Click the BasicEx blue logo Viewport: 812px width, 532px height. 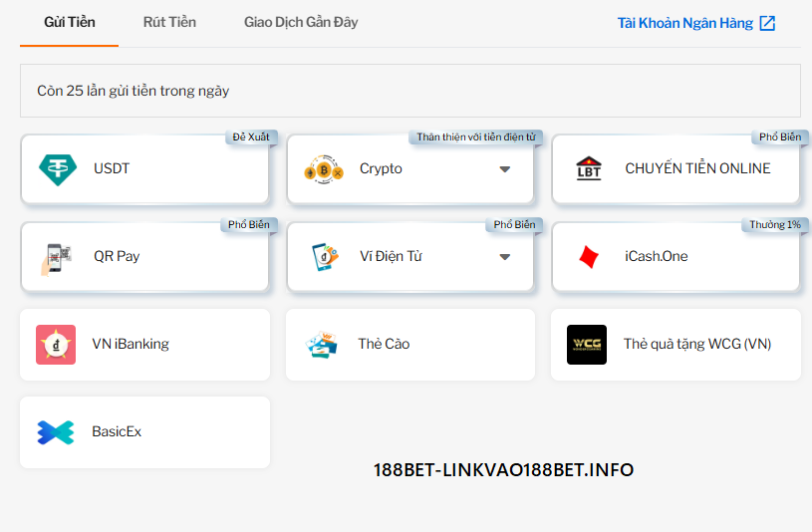(x=56, y=432)
